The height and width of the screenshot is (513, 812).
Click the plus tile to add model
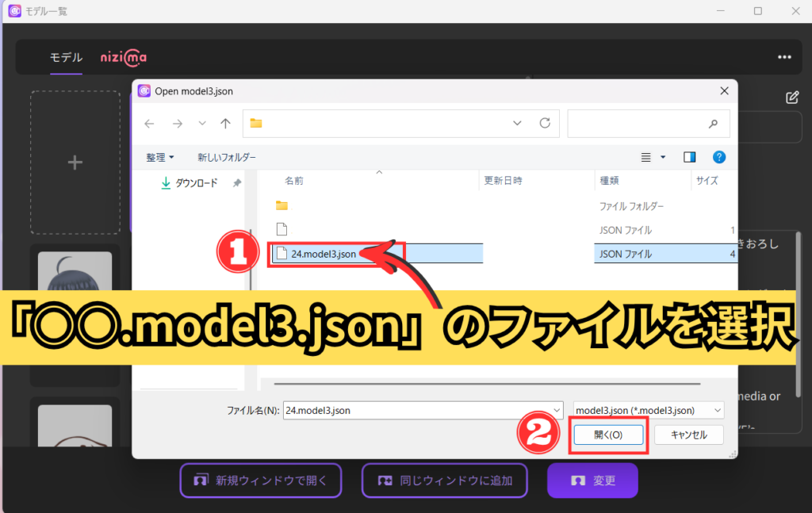coord(75,163)
